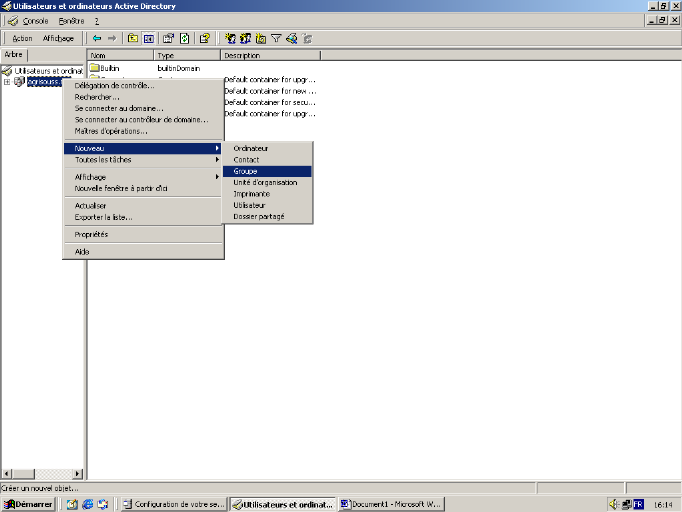682x512 pixels.
Task: Open Internet Explorer from quick launch
Action: tap(87, 504)
